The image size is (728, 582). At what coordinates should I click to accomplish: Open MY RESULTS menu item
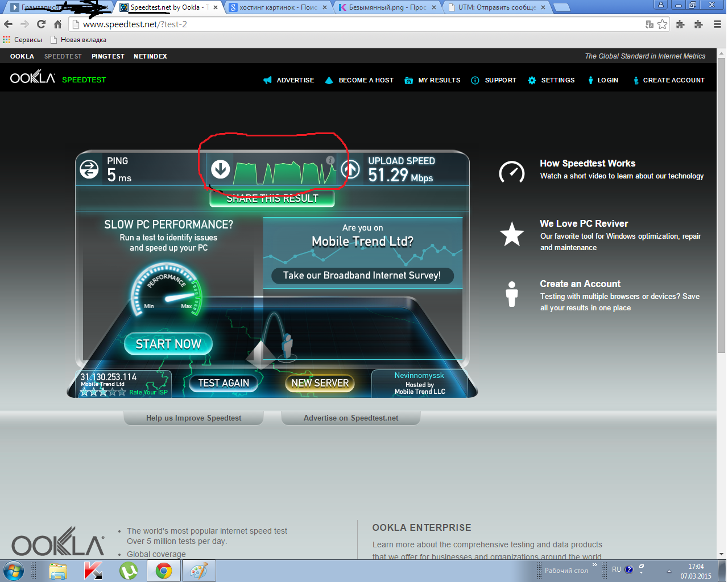[432, 80]
